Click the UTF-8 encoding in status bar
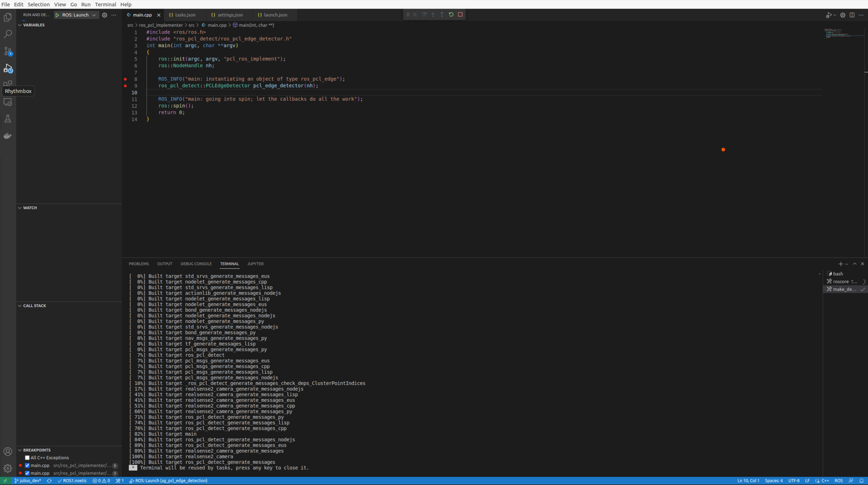Screen dimensions: 868x485 794,480
